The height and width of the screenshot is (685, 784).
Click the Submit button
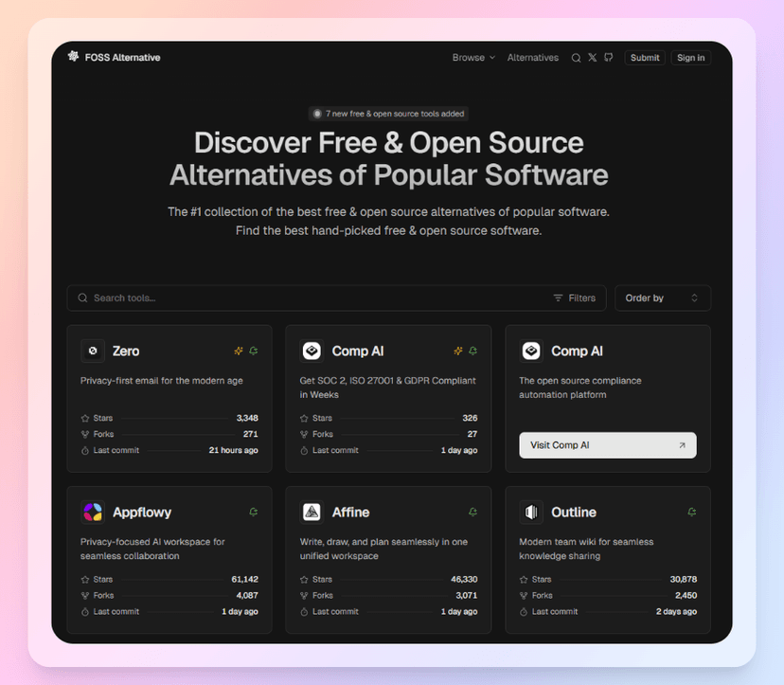(x=645, y=58)
